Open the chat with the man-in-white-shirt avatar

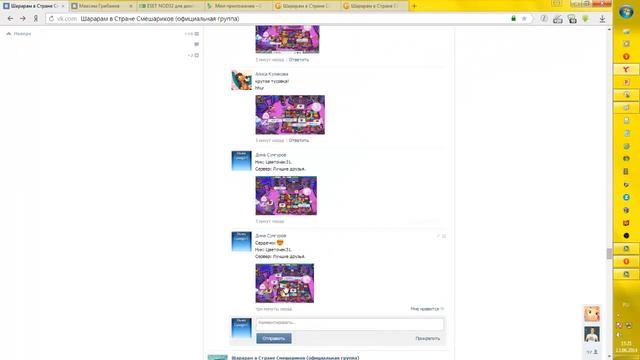[592, 334]
